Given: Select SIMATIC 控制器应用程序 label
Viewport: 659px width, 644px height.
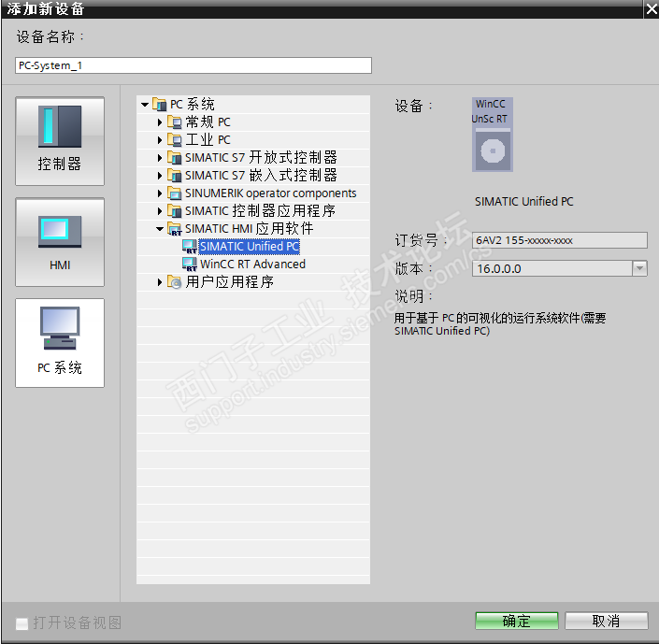Looking at the screenshot, I should click(260, 210).
